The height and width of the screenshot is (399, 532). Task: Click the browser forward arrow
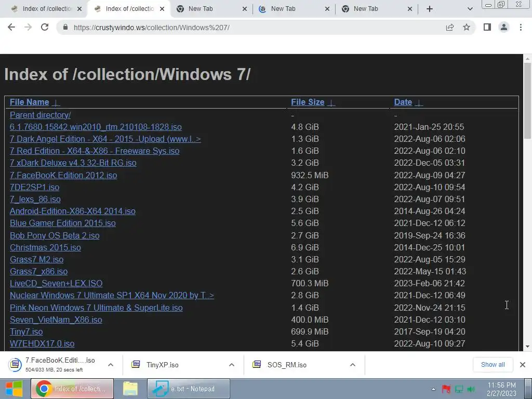pyautogui.click(x=28, y=27)
